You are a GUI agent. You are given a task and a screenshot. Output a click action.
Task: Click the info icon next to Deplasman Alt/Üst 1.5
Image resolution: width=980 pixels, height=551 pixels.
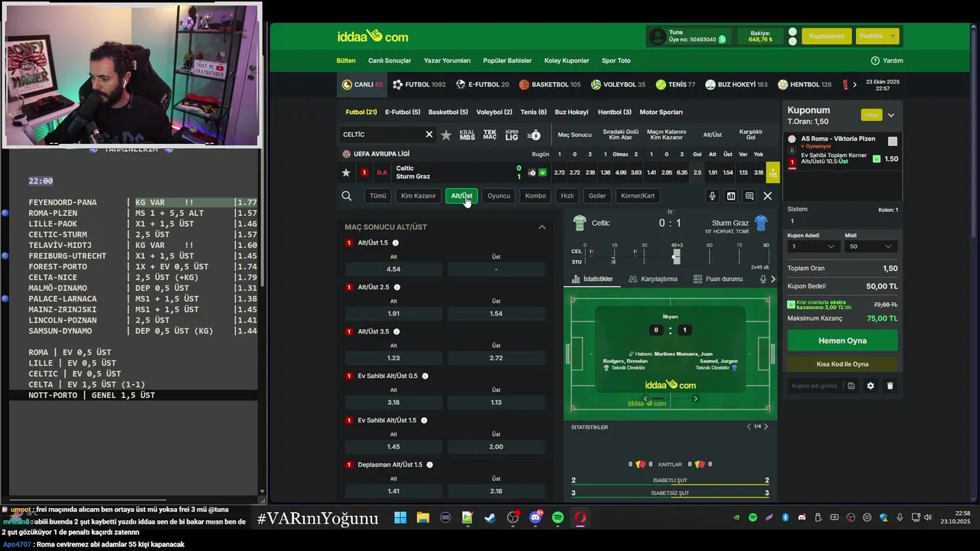(x=430, y=465)
